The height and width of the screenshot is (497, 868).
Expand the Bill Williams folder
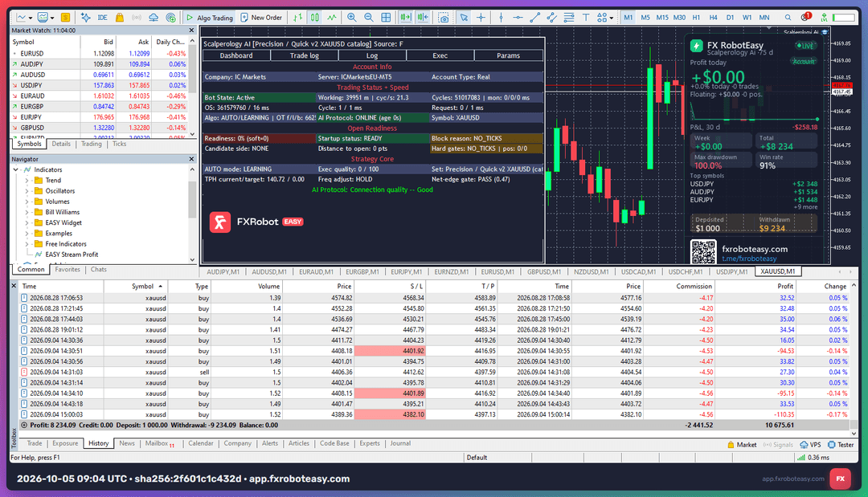[x=27, y=212]
